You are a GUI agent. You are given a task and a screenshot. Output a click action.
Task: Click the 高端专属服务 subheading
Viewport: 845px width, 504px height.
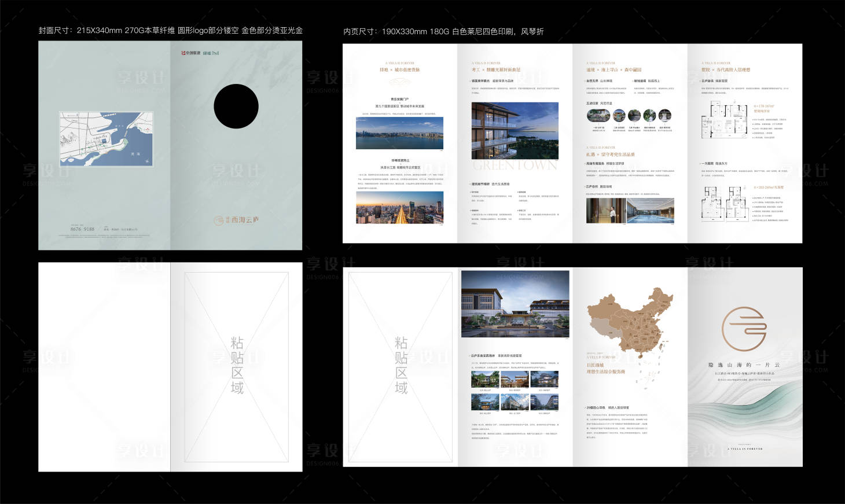coord(595,164)
